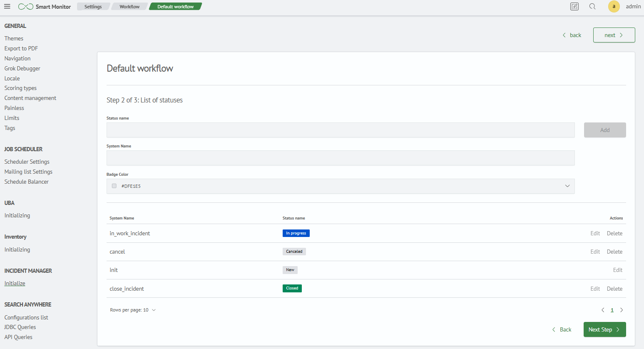Click the top back button
The image size is (644, 349).
pos(572,35)
